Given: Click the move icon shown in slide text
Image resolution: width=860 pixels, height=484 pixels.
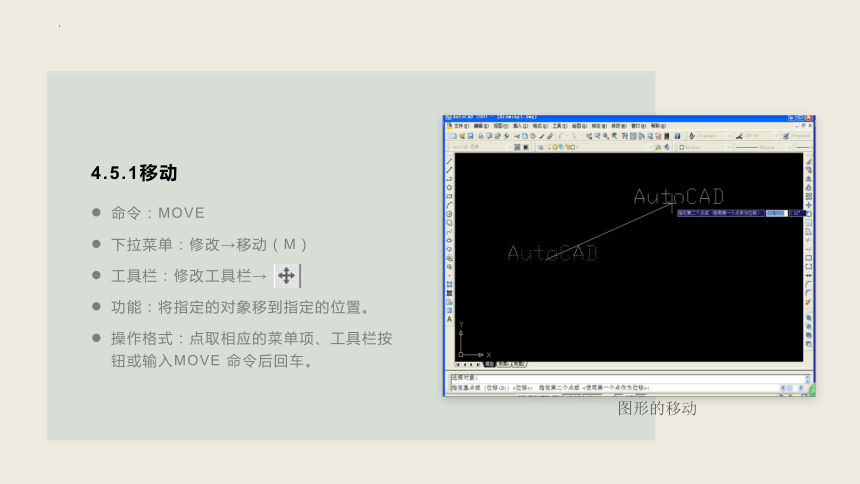Looking at the screenshot, I should coord(286,275).
